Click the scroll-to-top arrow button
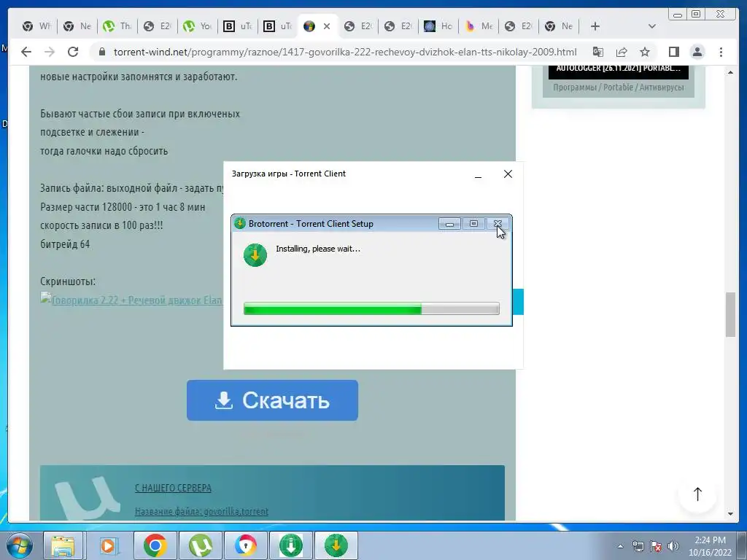This screenshot has height=560, width=747. (x=697, y=494)
